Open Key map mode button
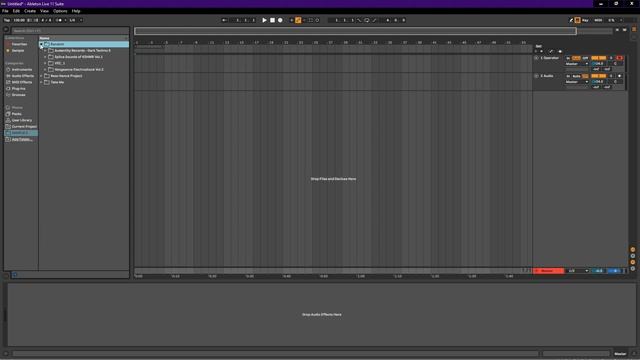Image resolution: width=640 pixels, height=360 pixels. (585, 20)
